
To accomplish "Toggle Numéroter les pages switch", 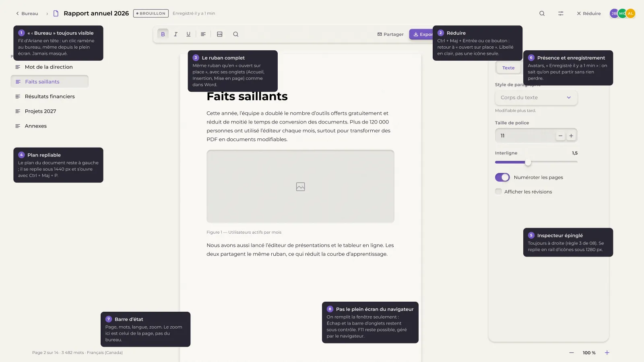I will pos(502,177).
